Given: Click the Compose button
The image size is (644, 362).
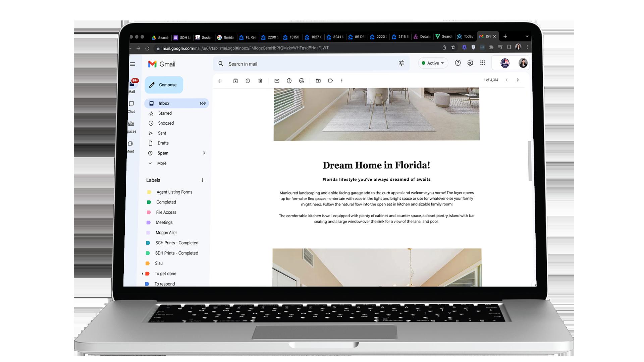Looking at the screenshot, I should pos(164,85).
